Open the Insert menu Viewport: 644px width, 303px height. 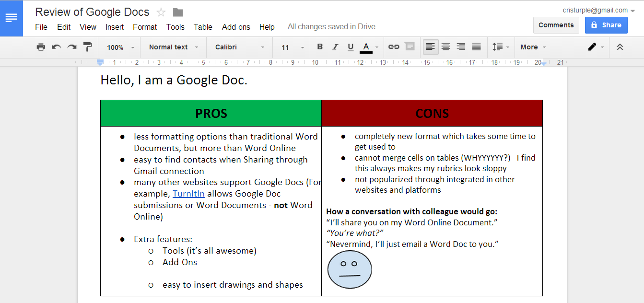point(115,27)
